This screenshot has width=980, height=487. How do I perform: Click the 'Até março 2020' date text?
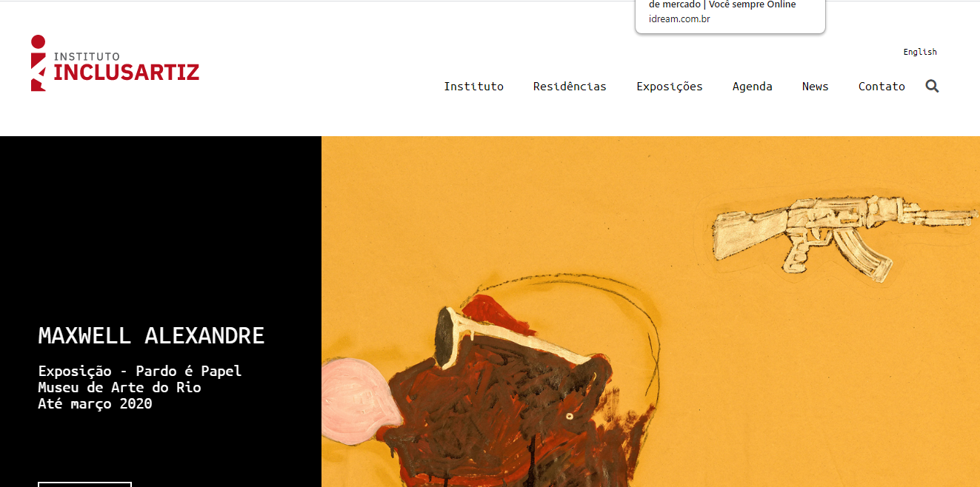point(95,403)
